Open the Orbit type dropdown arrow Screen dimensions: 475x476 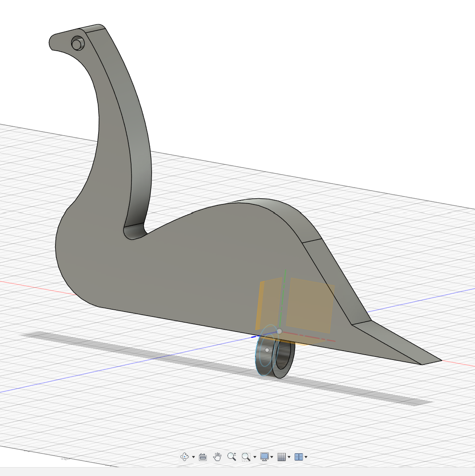coord(193,457)
